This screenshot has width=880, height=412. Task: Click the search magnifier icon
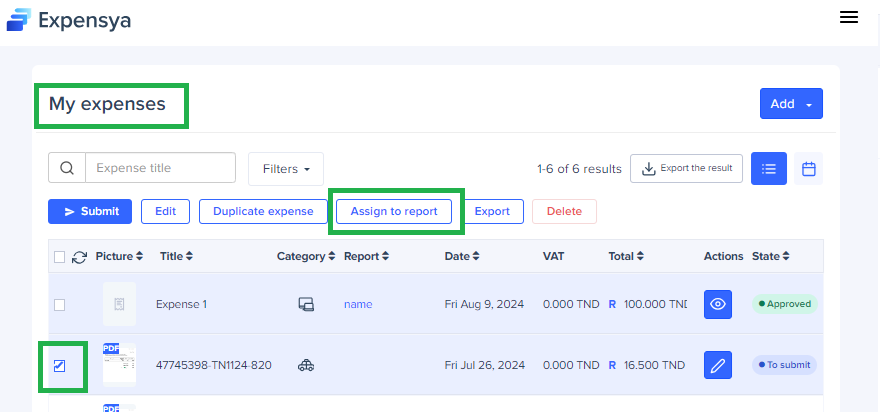click(67, 168)
